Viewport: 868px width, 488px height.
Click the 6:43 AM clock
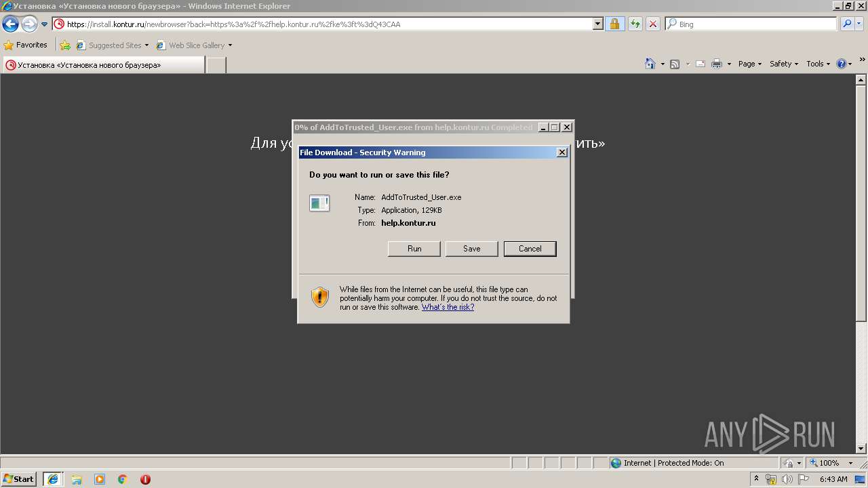pos(833,479)
